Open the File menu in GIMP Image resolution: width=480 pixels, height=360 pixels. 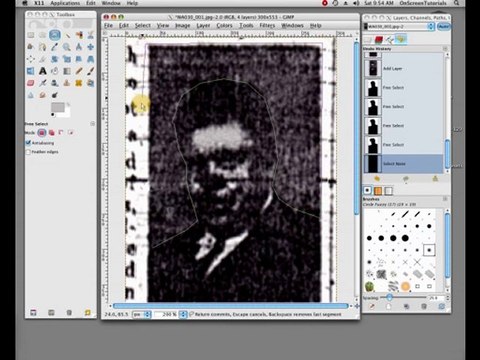[108, 25]
